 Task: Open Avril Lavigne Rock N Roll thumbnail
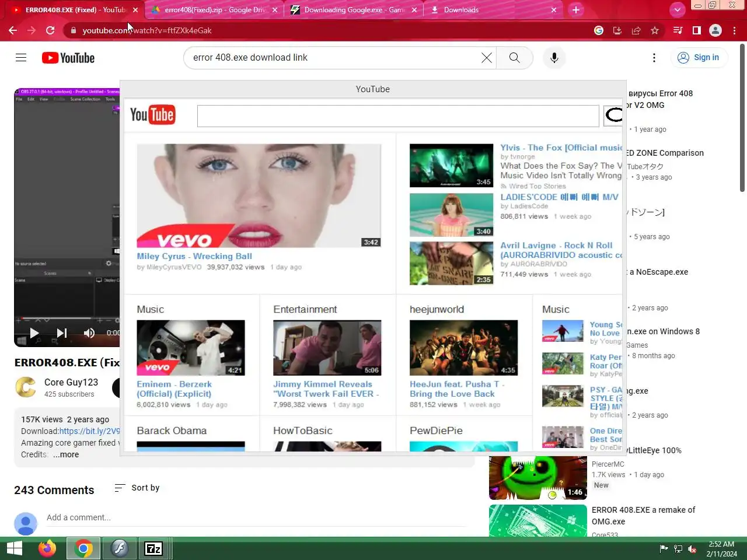[x=451, y=263]
